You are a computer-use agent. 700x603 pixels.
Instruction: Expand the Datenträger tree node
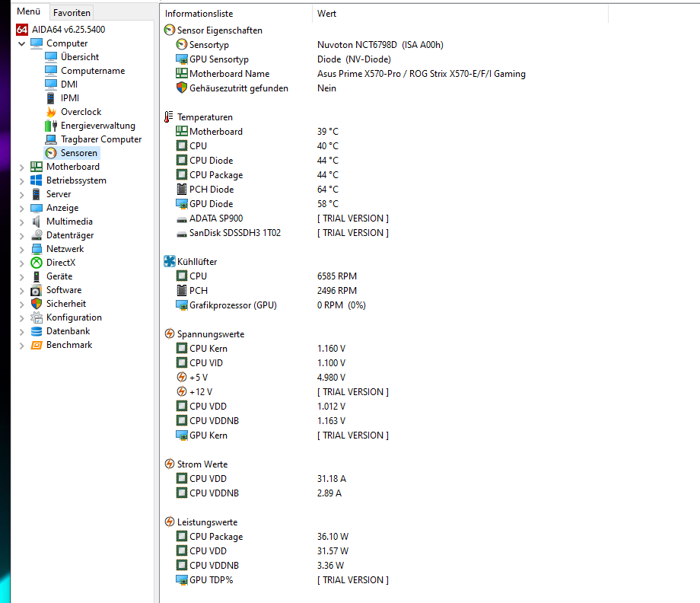(21, 236)
